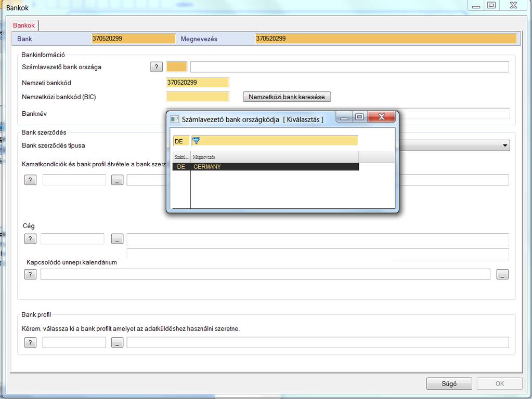This screenshot has width=532, height=399.
Task: Focus the top Megnevezés name field
Action: tap(386, 38)
